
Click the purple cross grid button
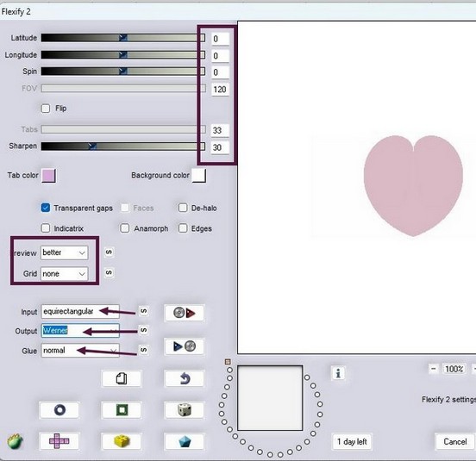point(60,441)
